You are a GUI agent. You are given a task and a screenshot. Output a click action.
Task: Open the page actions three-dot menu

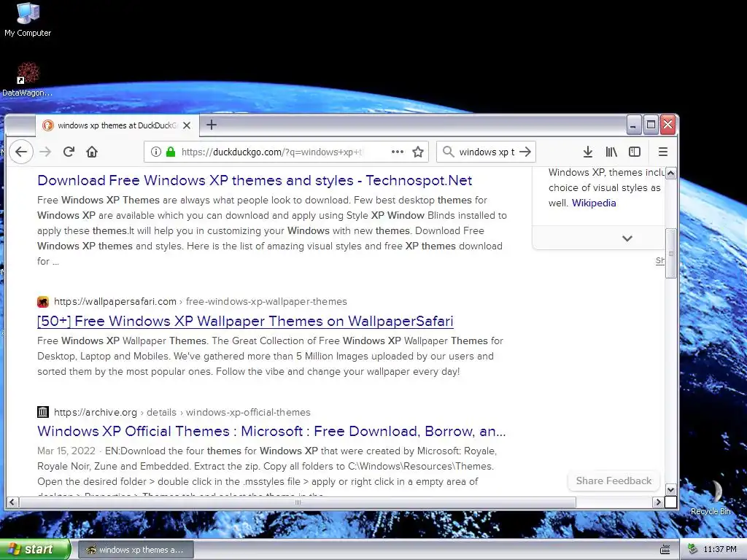398,152
